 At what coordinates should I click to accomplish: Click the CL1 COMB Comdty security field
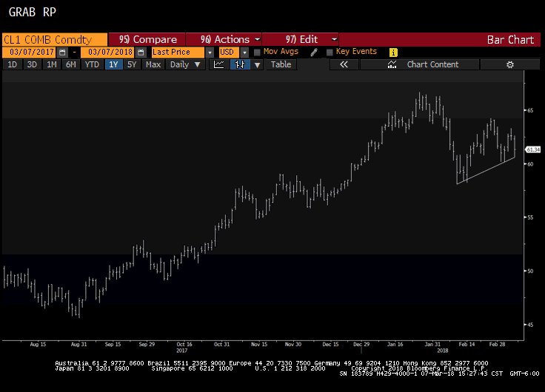(x=55, y=40)
